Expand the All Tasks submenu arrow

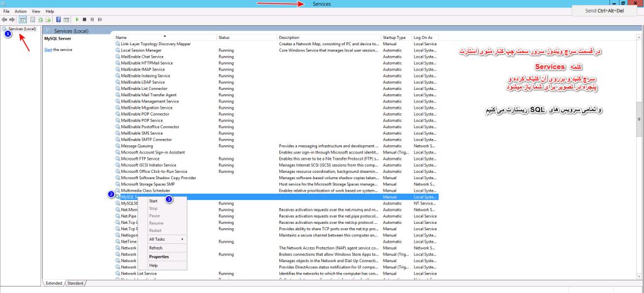(182, 239)
